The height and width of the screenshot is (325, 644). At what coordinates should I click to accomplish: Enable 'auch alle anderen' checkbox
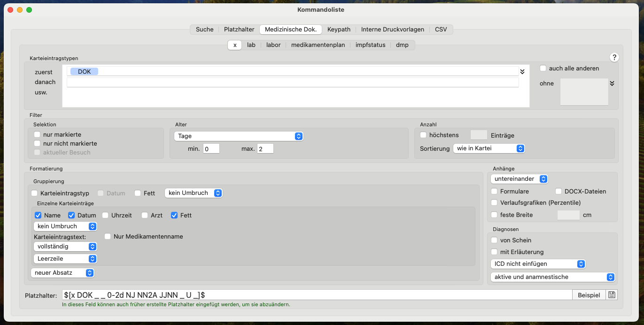pos(543,68)
